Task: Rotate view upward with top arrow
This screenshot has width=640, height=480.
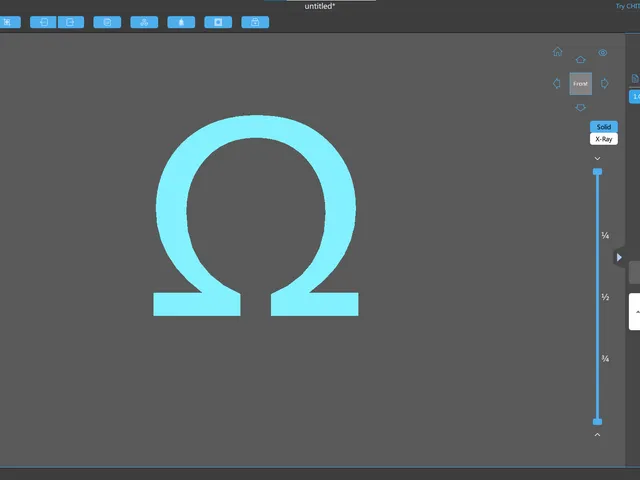Action: [x=580, y=60]
